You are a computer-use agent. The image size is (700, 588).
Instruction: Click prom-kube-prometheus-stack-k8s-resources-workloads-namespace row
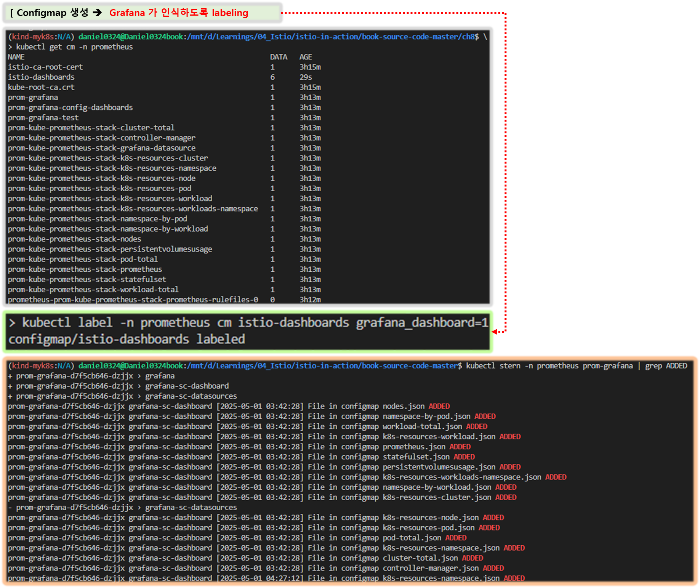(164, 209)
